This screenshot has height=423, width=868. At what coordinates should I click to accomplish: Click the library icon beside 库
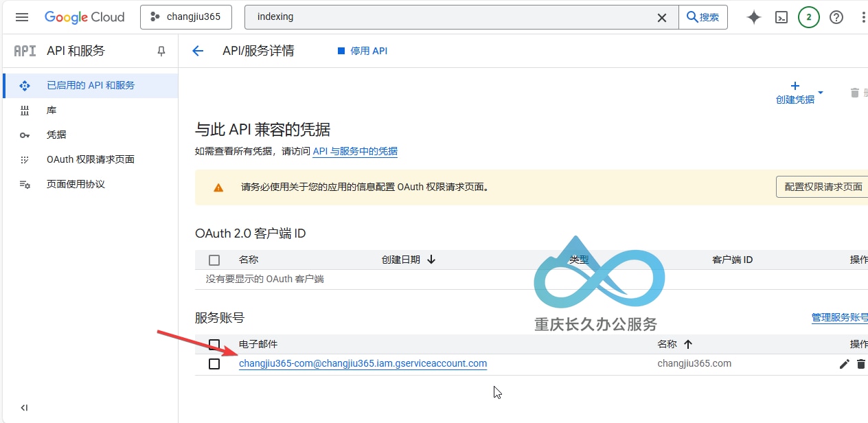(25, 111)
